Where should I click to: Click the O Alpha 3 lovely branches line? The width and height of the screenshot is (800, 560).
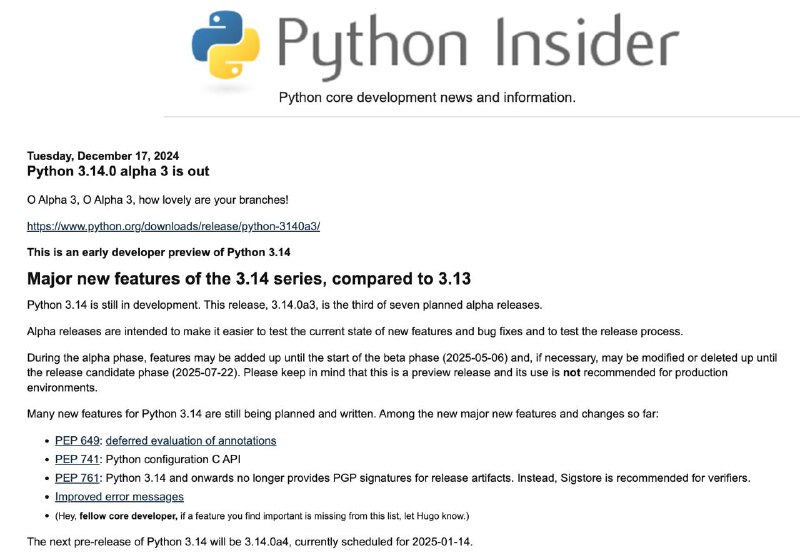158,200
